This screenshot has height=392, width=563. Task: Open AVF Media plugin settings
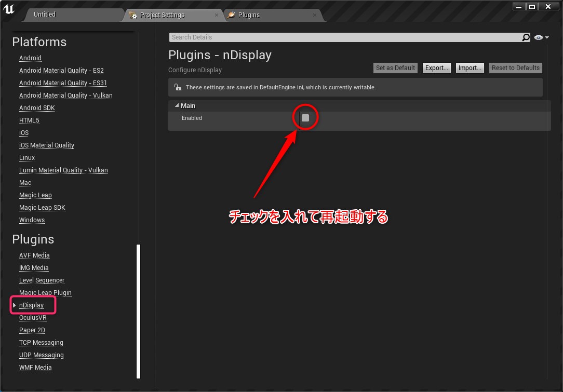pyautogui.click(x=34, y=255)
